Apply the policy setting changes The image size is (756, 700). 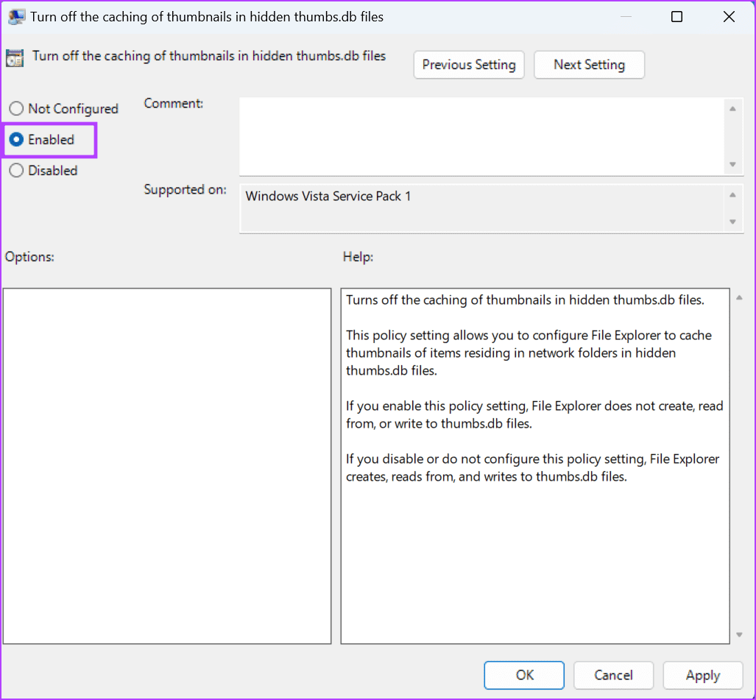[702, 675]
